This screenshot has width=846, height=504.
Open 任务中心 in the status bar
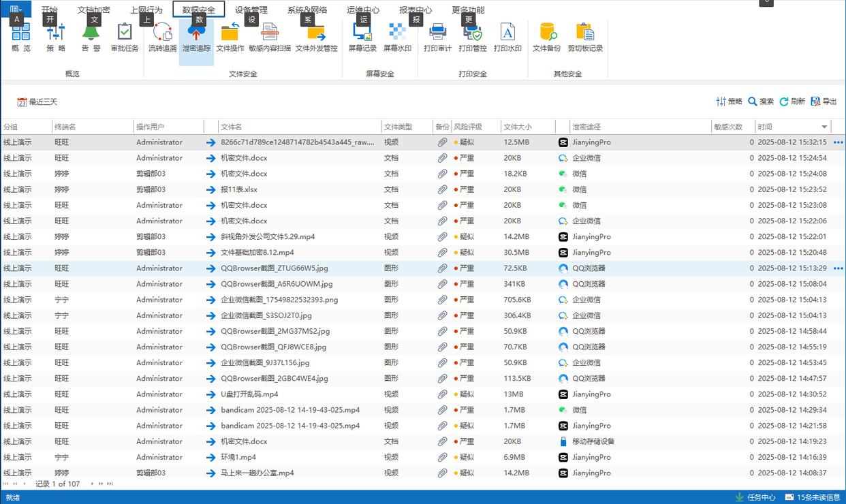tap(755, 497)
